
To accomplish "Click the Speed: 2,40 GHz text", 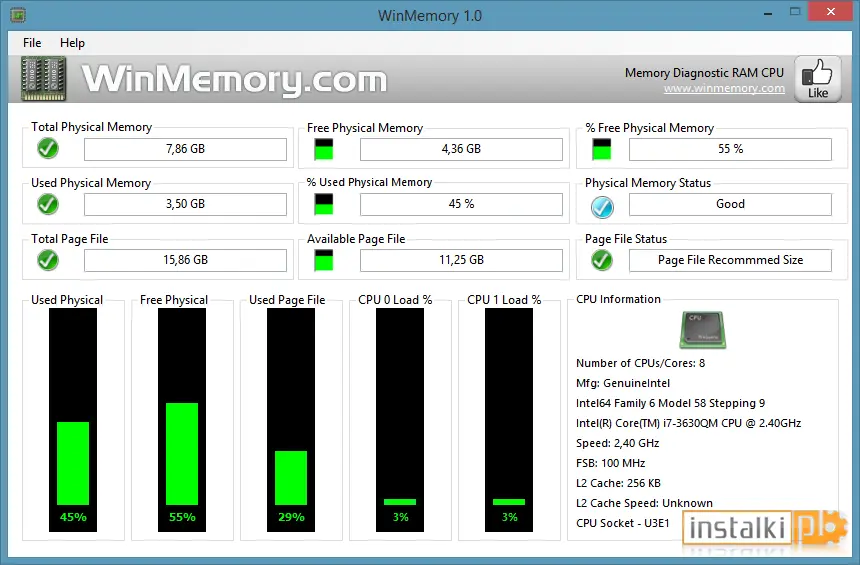I will (x=618, y=443).
